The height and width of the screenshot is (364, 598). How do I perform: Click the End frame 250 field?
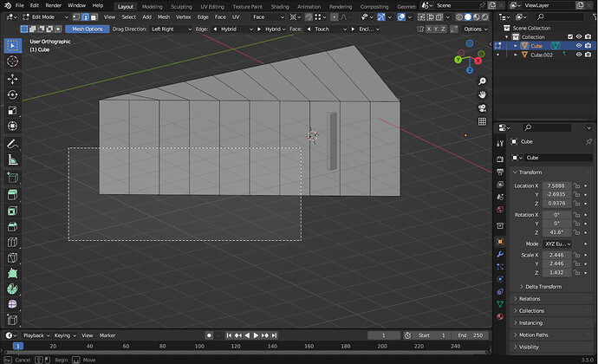470,335
